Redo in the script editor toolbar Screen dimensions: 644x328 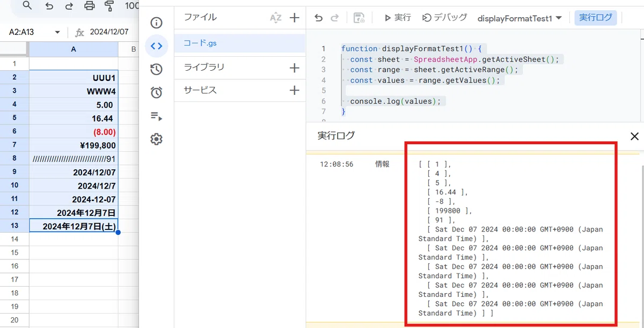tap(335, 18)
